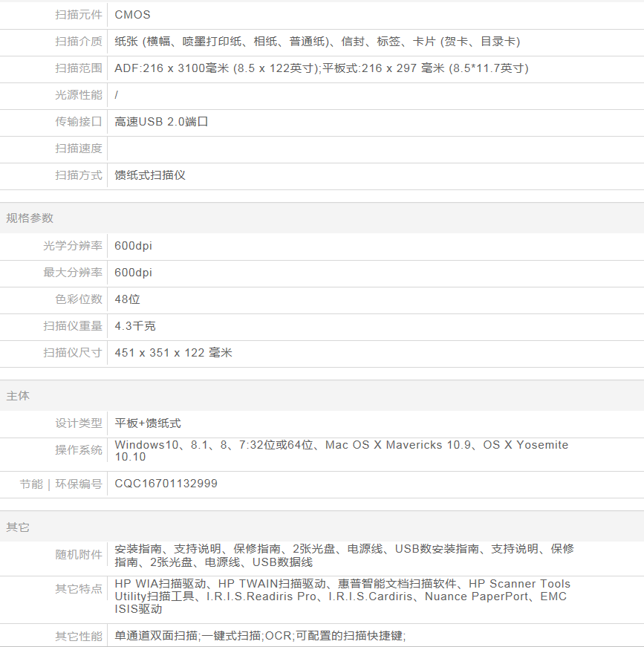This screenshot has width=644, height=647.
Task: Click the 光源性能 row label
Action: pyautogui.click(x=79, y=95)
